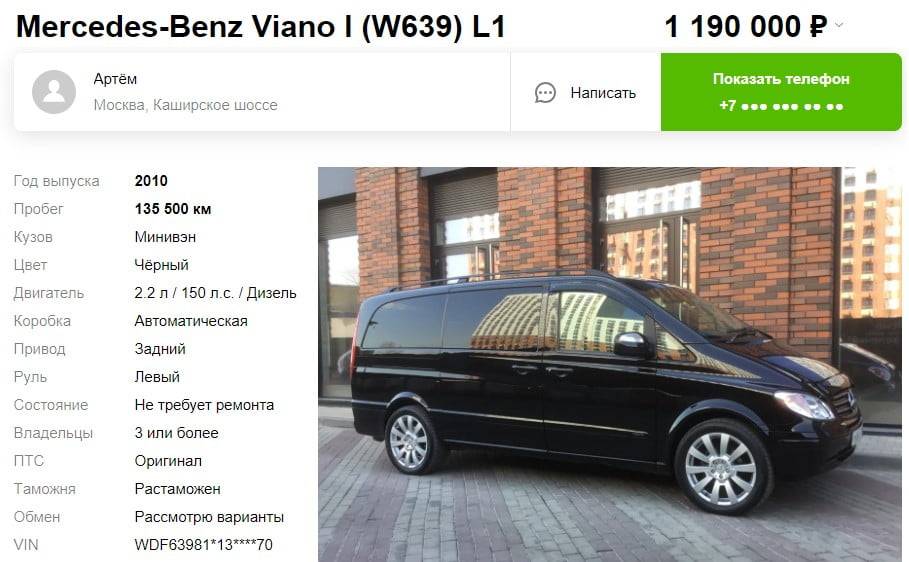Click seller name Артём
Viewport: 909px width, 562px height.
(x=115, y=79)
